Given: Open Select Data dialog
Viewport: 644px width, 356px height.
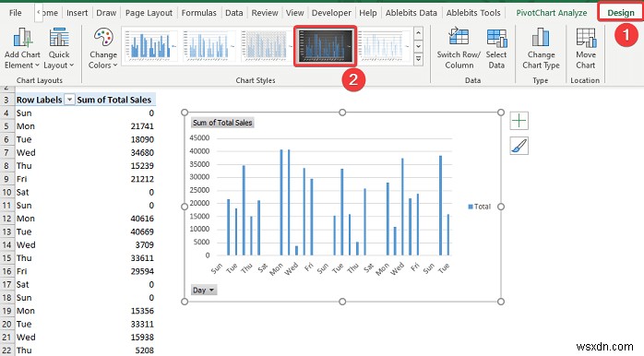Looking at the screenshot, I should [496, 49].
